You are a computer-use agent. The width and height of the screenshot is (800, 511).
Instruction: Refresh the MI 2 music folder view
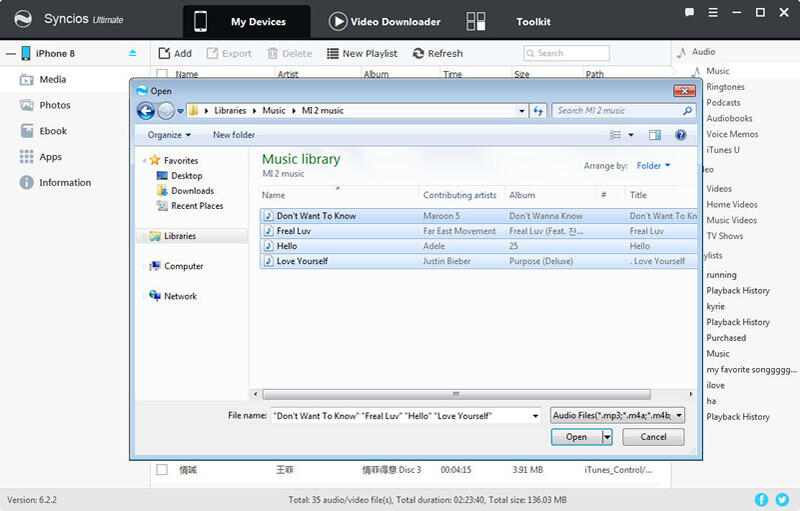pyautogui.click(x=538, y=111)
